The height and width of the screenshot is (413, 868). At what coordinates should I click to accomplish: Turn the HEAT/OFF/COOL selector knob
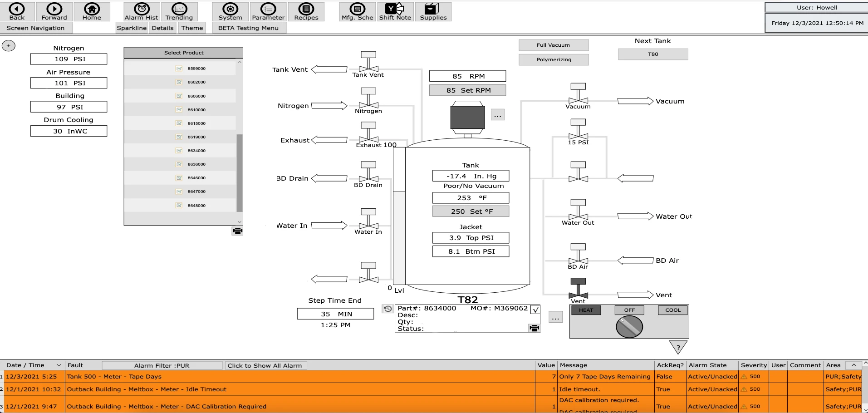629,326
